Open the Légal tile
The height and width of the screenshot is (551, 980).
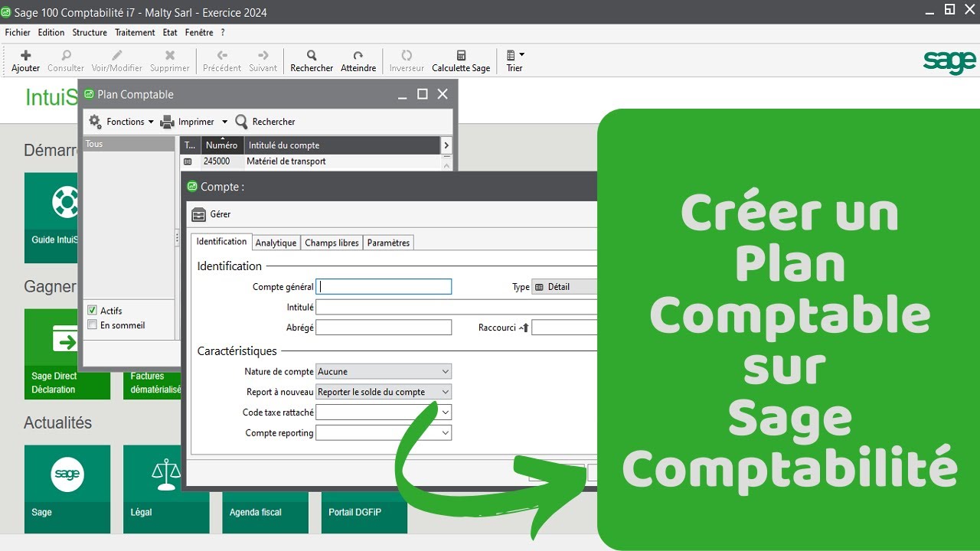coord(166,490)
